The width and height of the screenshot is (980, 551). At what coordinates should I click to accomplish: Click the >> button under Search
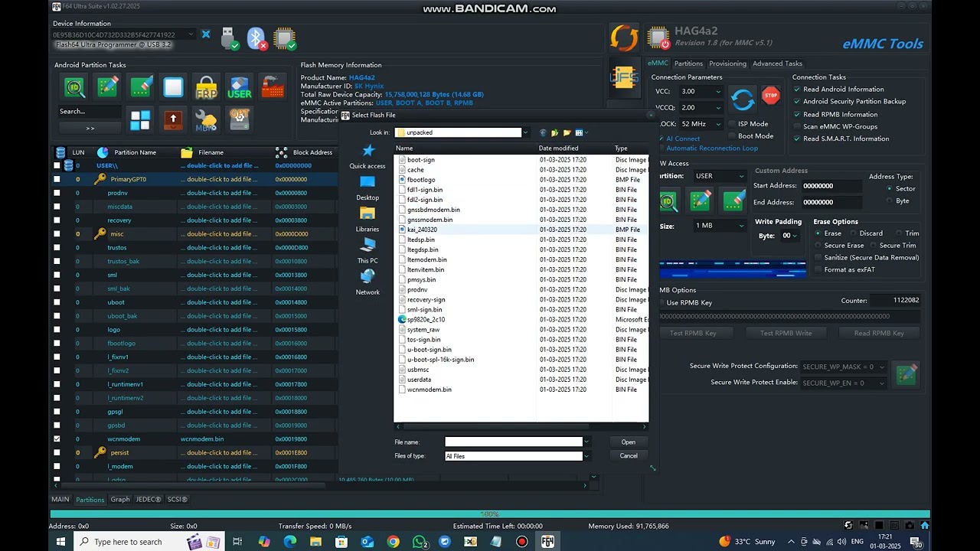click(90, 128)
